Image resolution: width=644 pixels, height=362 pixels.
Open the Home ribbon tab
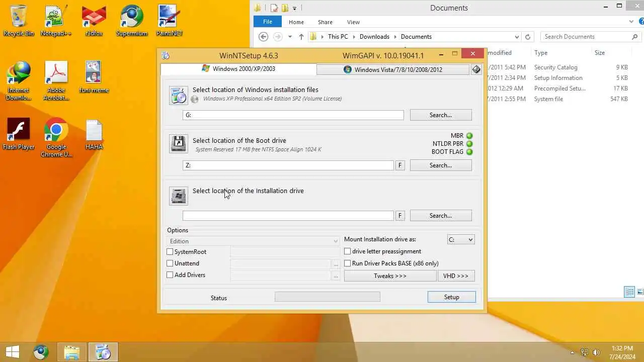(296, 22)
